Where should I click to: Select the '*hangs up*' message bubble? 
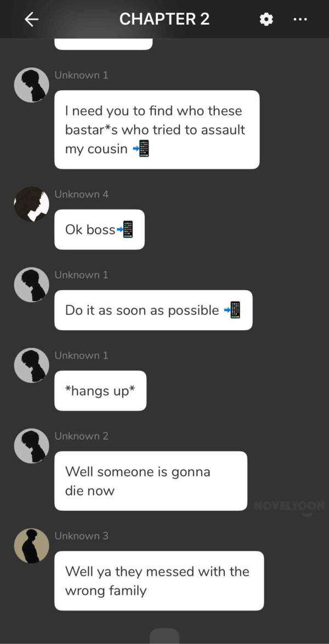point(100,390)
